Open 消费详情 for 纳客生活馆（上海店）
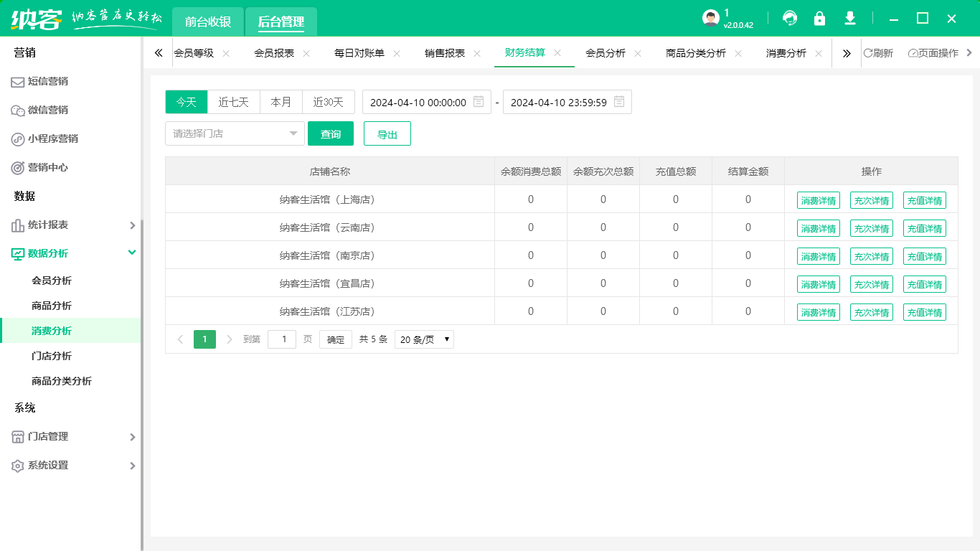980x551 pixels. [819, 200]
